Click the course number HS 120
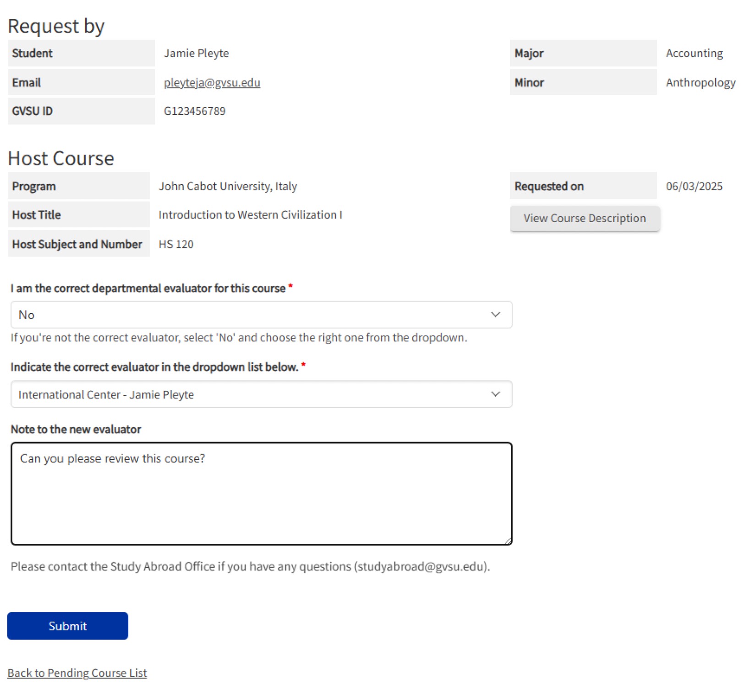744x700 pixels. 176,244
